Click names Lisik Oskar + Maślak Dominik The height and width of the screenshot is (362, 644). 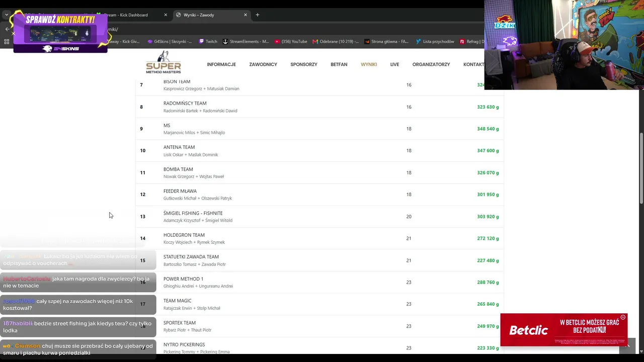pos(191,155)
